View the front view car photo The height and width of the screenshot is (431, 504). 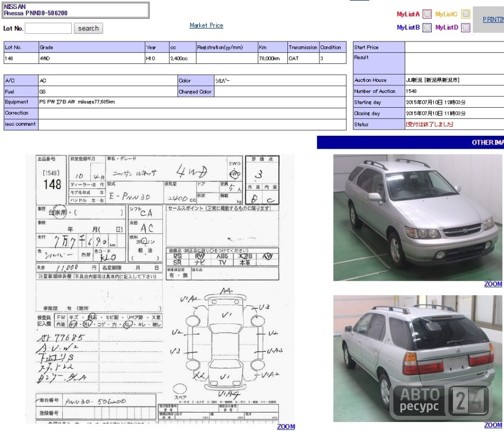click(x=417, y=218)
